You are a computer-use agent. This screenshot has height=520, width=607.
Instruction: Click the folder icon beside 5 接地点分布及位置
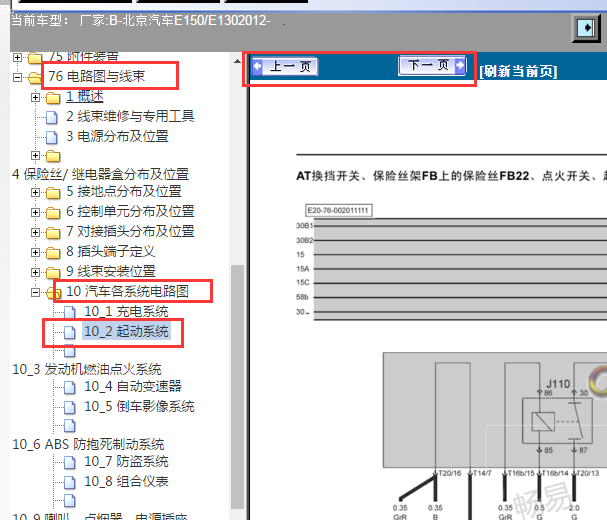pos(53,192)
